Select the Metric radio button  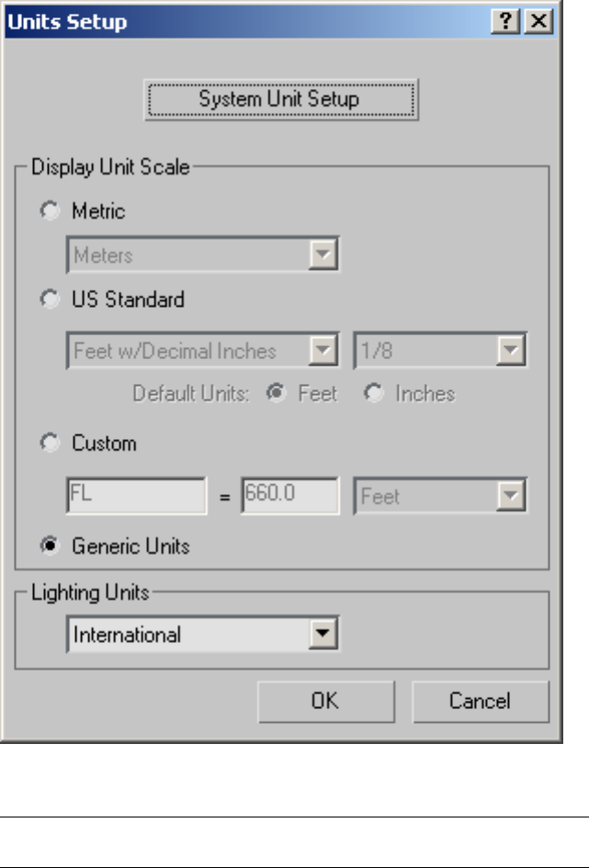pos(49,211)
